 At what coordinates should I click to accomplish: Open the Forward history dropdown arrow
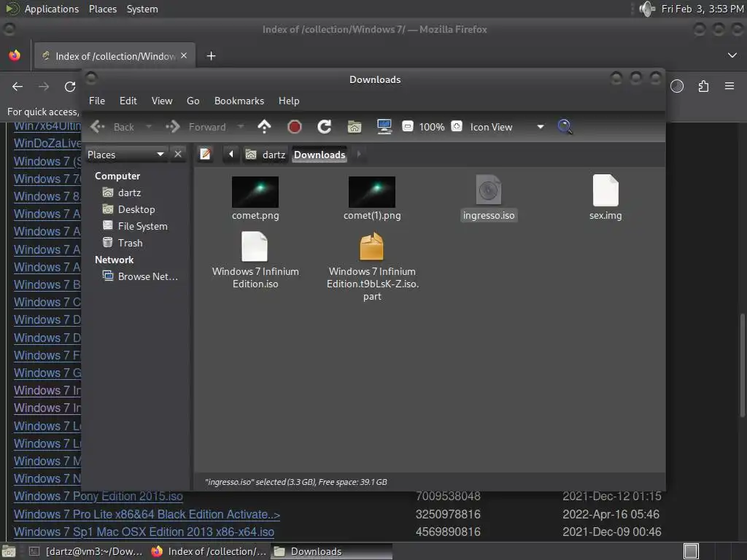[241, 127]
